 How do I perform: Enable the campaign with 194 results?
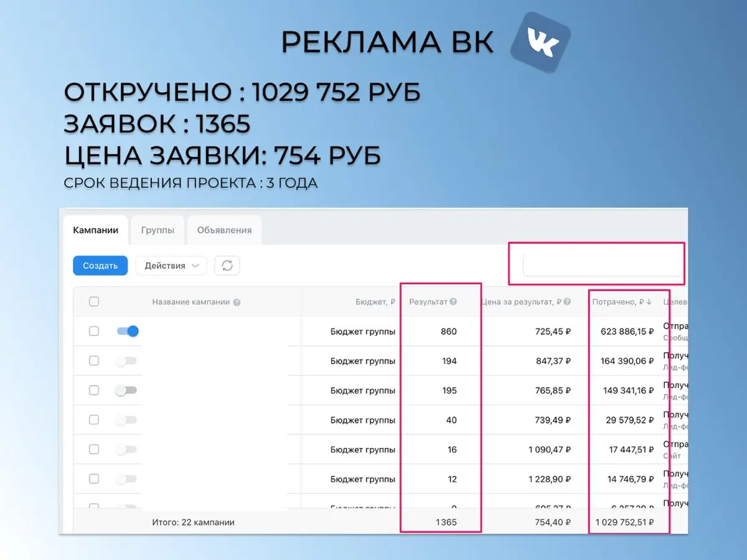[126, 361]
